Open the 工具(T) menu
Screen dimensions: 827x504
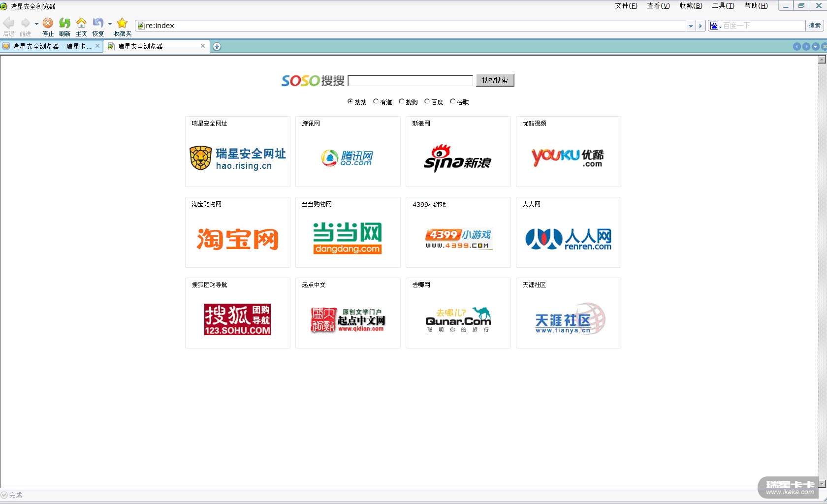(723, 6)
